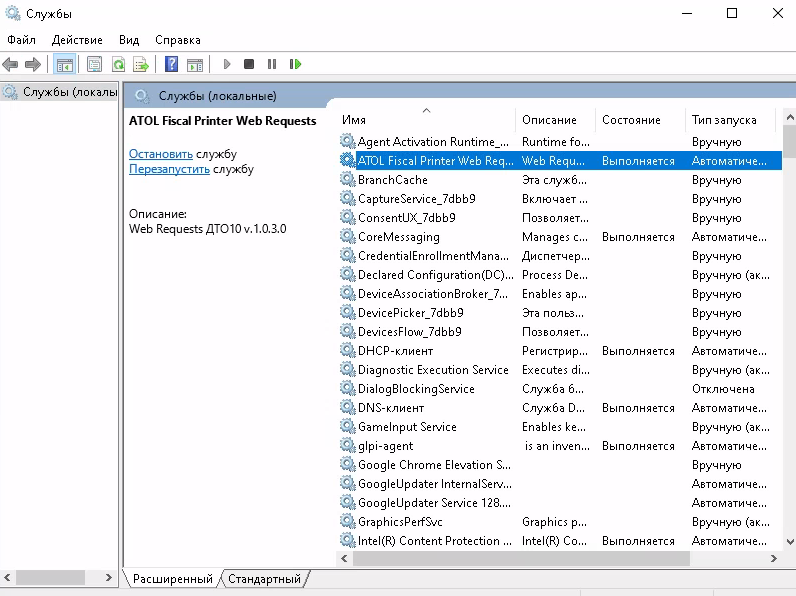
Task: Click the Перезапустить service link
Action: (x=169, y=169)
